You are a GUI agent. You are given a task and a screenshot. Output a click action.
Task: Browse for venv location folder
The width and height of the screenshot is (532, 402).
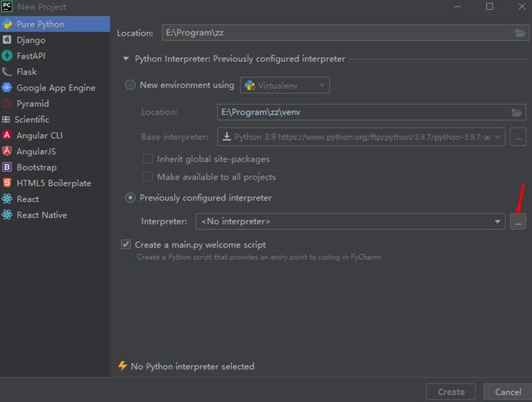517,112
